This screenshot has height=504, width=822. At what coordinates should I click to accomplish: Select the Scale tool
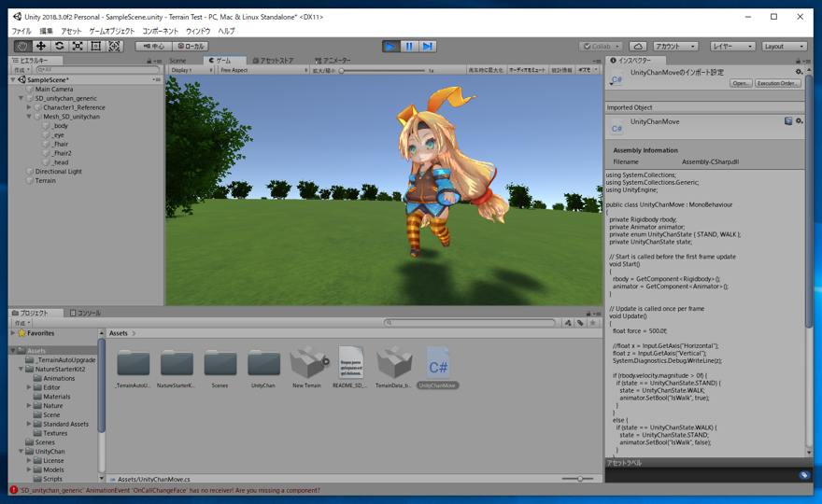point(78,46)
